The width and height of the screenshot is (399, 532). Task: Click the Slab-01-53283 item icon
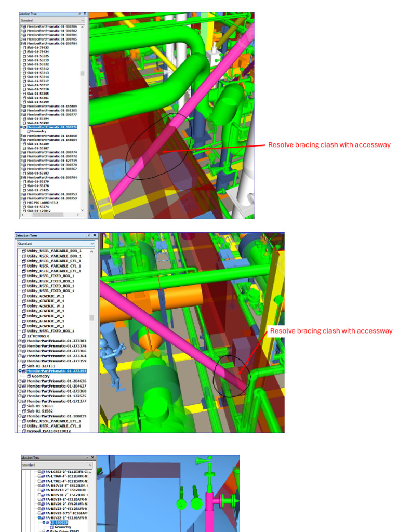pyautogui.click(x=24, y=174)
